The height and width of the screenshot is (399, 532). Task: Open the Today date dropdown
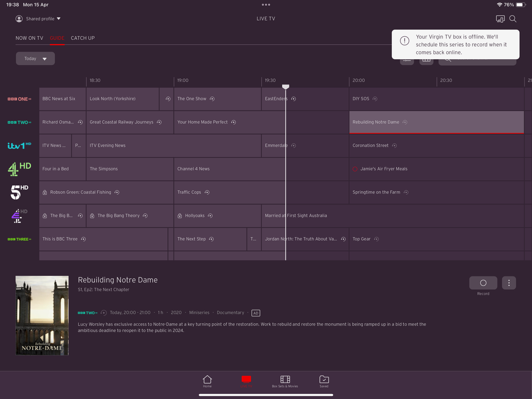(x=35, y=59)
